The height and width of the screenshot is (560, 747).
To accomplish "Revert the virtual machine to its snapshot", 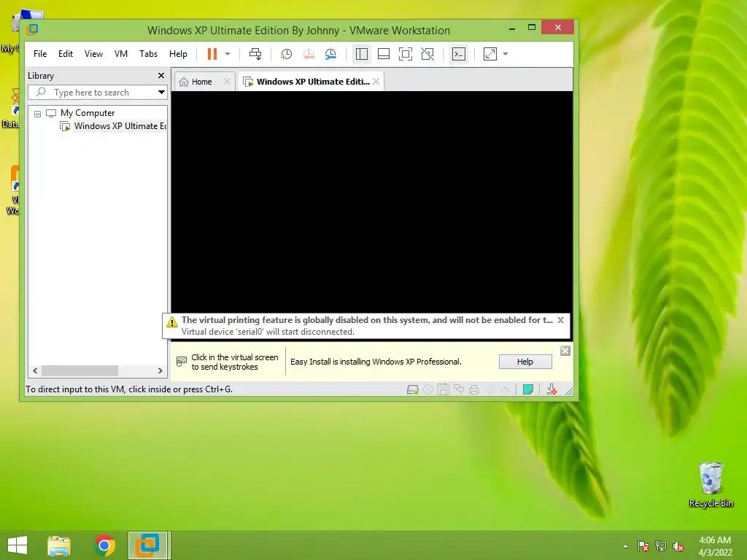I will pyautogui.click(x=309, y=54).
